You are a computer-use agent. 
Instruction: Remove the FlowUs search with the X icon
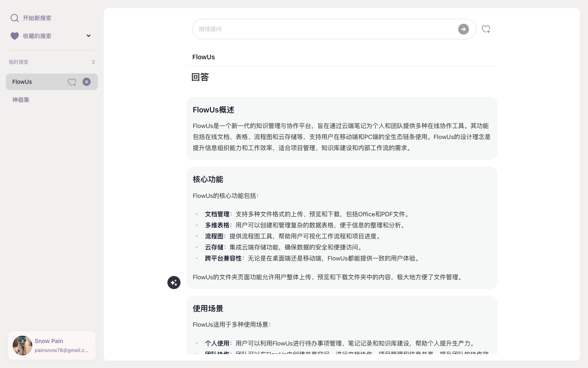[x=87, y=82]
